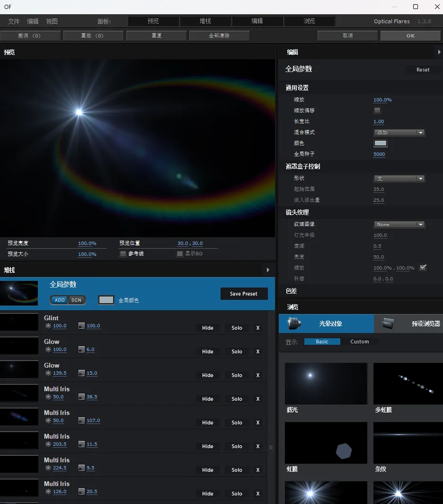The image size is (443, 504).
Task: Select the 辉光 flare object thumbnail
Action: (326, 383)
